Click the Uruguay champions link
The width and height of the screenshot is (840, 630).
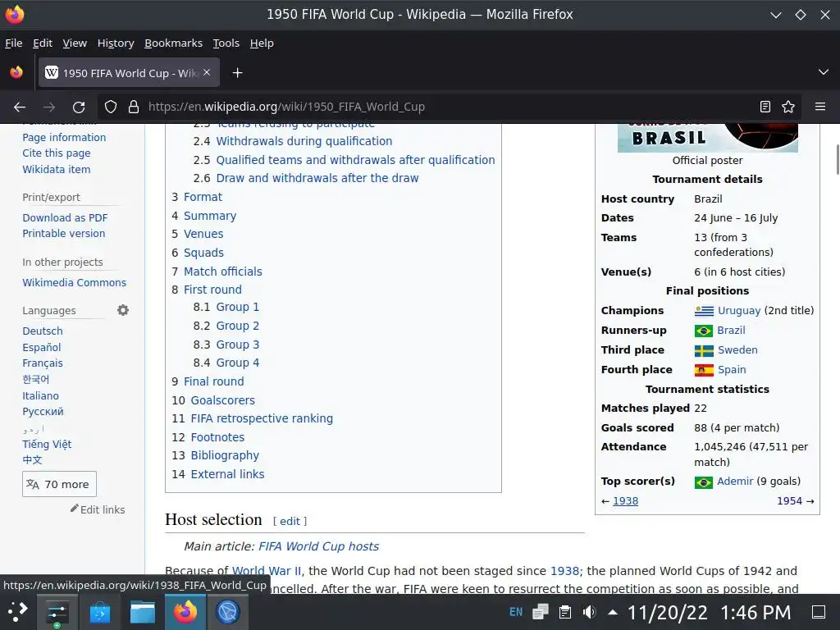tap(739, 311)
